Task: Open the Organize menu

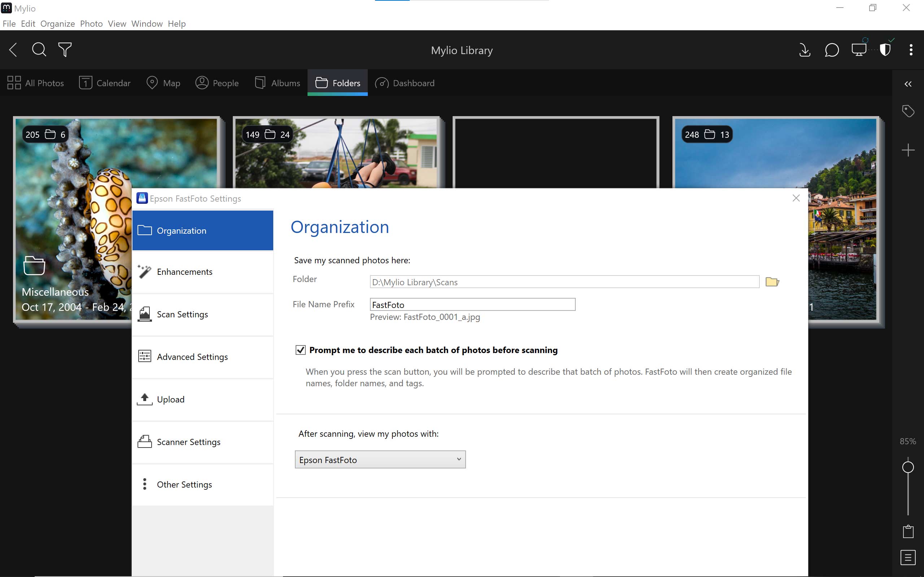Action: tap(57, 24)
